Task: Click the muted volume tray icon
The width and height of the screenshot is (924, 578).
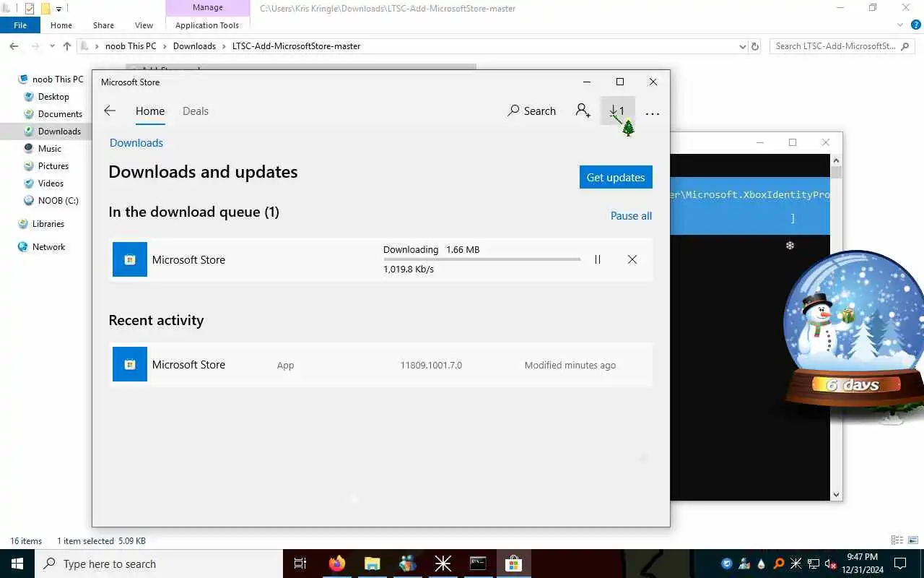Action: [x=830, y=564]
